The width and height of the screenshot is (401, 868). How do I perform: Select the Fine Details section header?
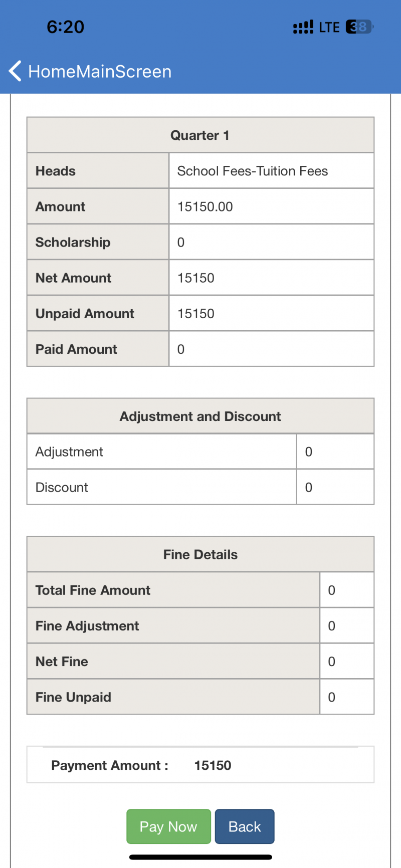[x=200, y=555]
